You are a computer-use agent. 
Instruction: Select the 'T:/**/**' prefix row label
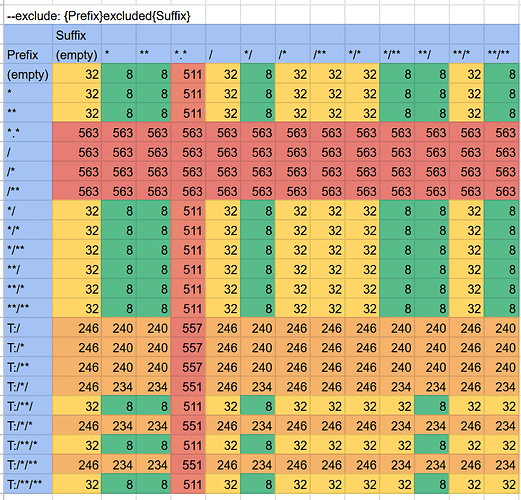tap(28, 484)
